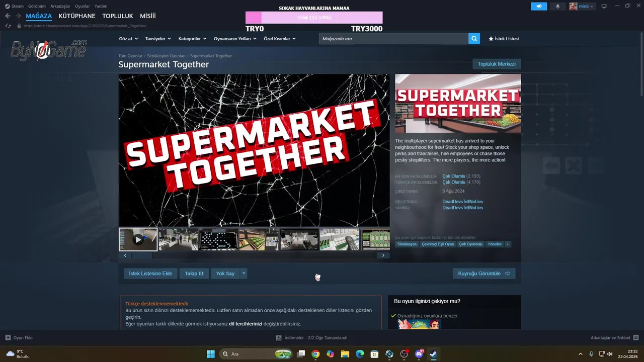Viewport: 644px width, 362px height.
Task: Open the Arkadaşlar menu
Action: pos(60,7)
